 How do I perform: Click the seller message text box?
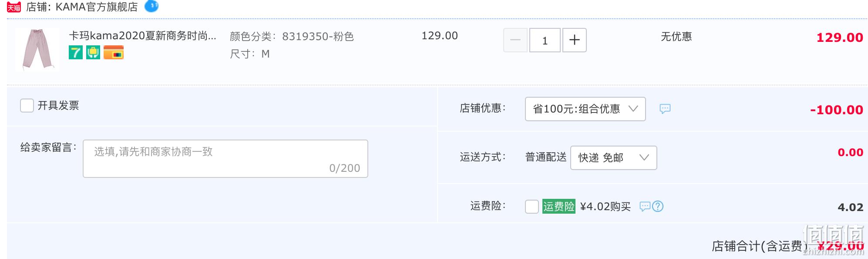(x=225, y=159)
